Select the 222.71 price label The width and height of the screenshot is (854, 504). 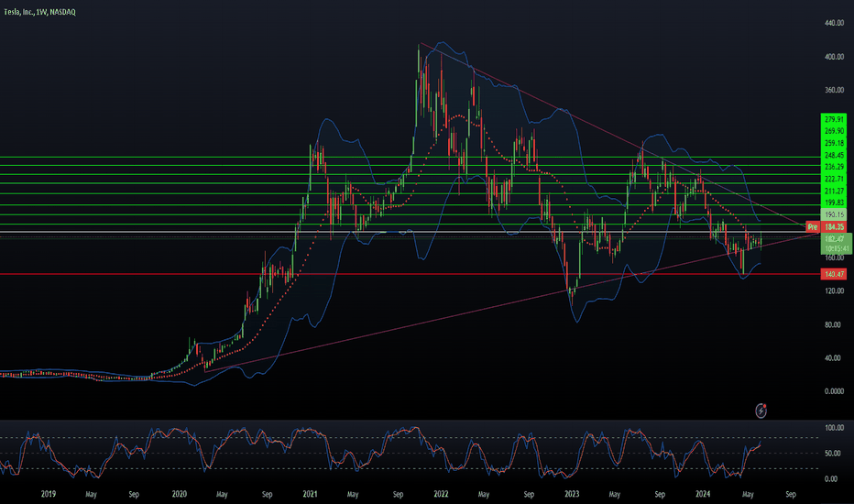(834, 180)
